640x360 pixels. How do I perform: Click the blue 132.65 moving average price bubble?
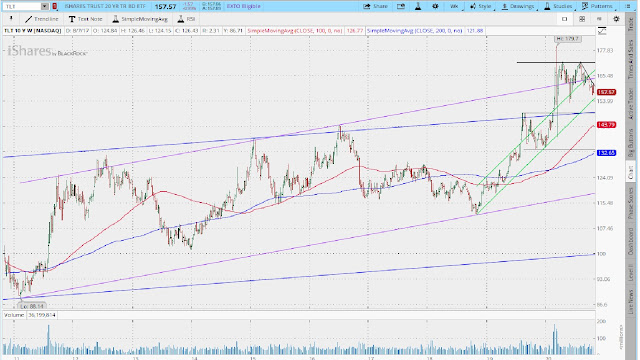606,153
